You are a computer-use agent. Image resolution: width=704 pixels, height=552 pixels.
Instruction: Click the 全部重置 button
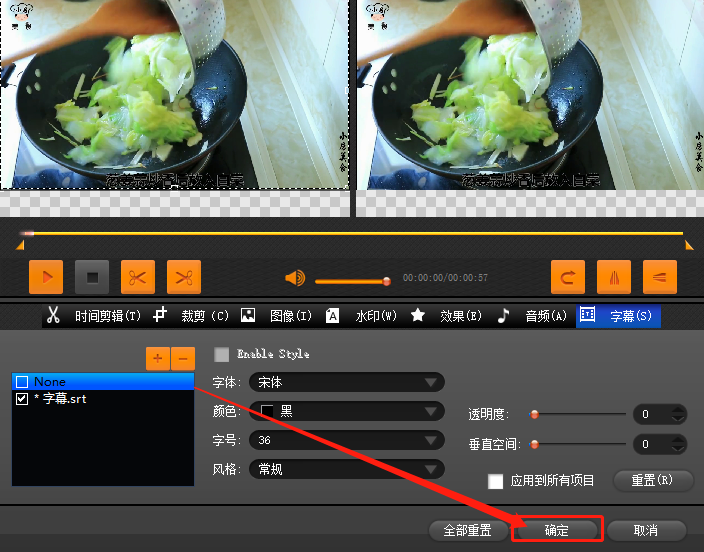(x=467, y=530)
